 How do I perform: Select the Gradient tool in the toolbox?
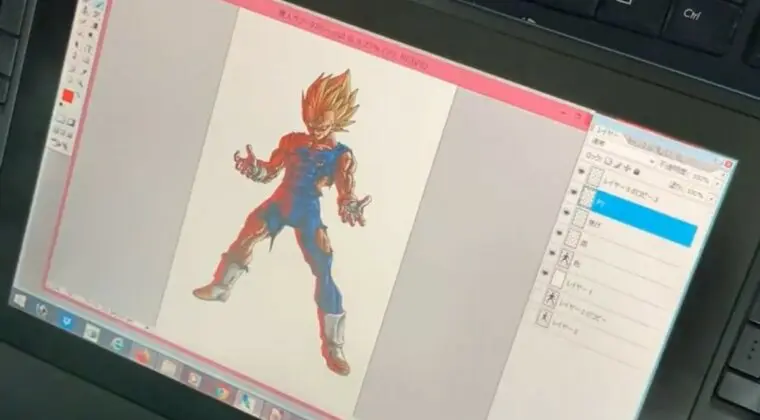pos(95,25)
